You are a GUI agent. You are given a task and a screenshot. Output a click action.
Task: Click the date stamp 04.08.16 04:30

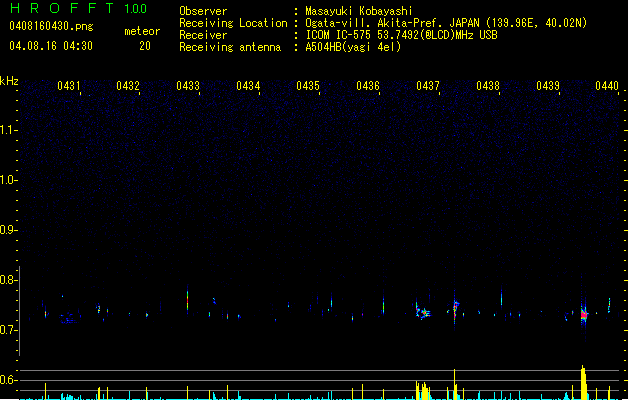tap(51, 46)
